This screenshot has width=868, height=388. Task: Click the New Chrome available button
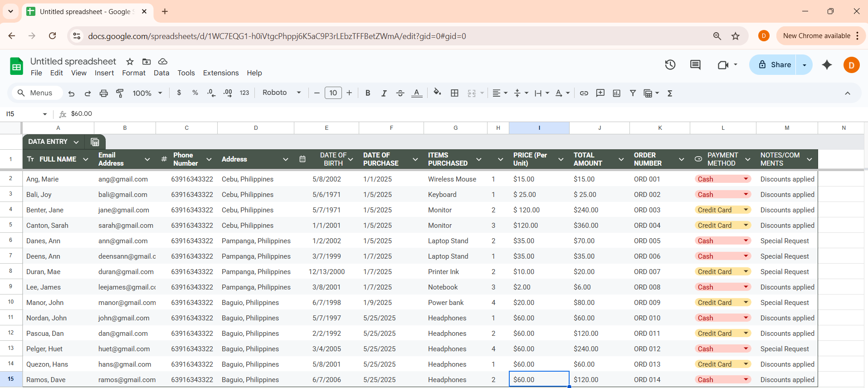tap(816, 36)
